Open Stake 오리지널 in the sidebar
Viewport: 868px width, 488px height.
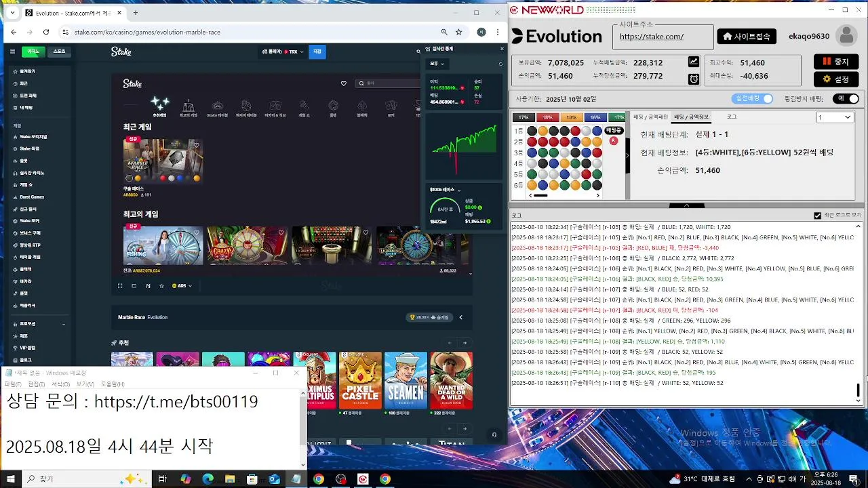tap(33, 137)
